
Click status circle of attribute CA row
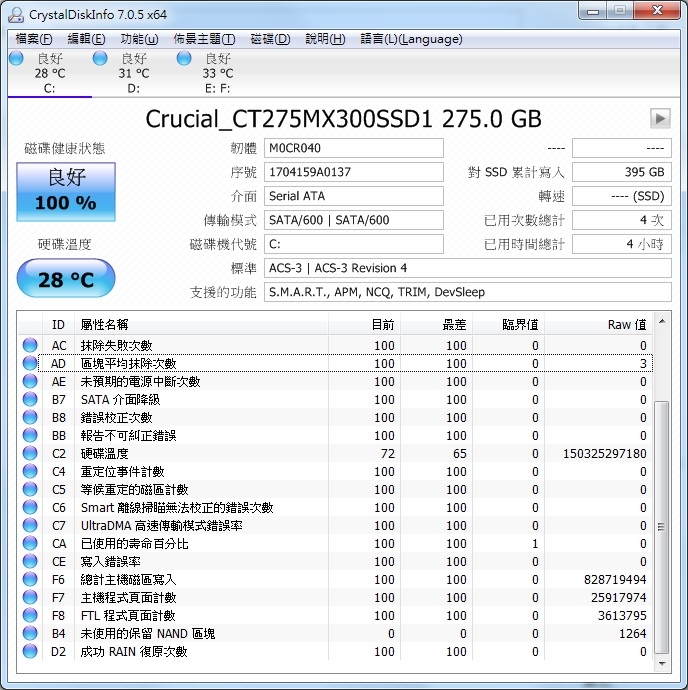30,543
